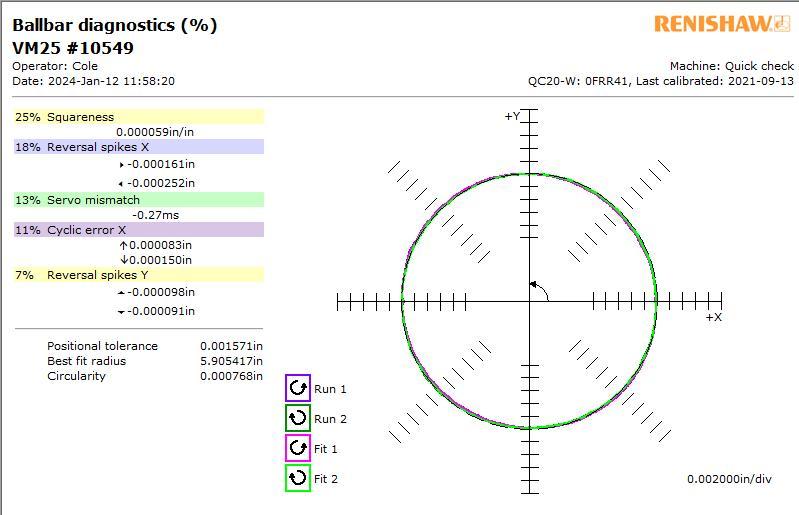Click the right arrow beside -0.000161in value
799x515 pixels.
tap(122, 165)
